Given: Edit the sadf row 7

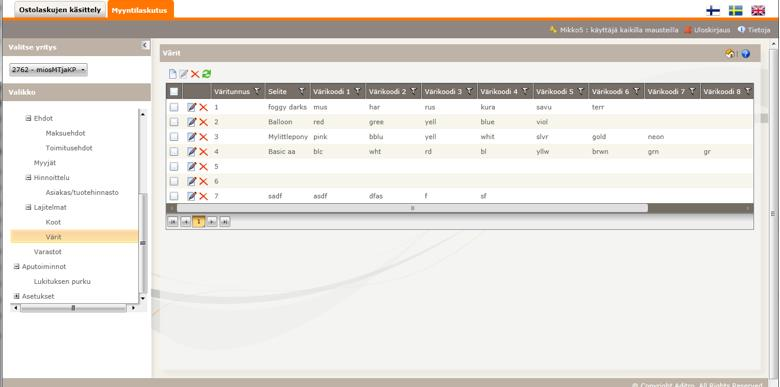Looking at the screenshot, I should click(x=192, y=196).
